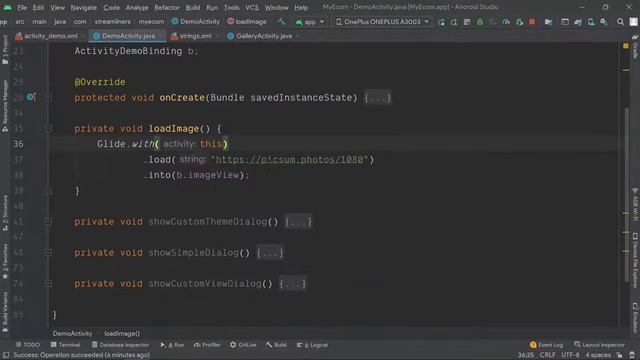Open the Layout Inspector panel
This screenshot has height=360, width=640.
(x=599, y=345)
